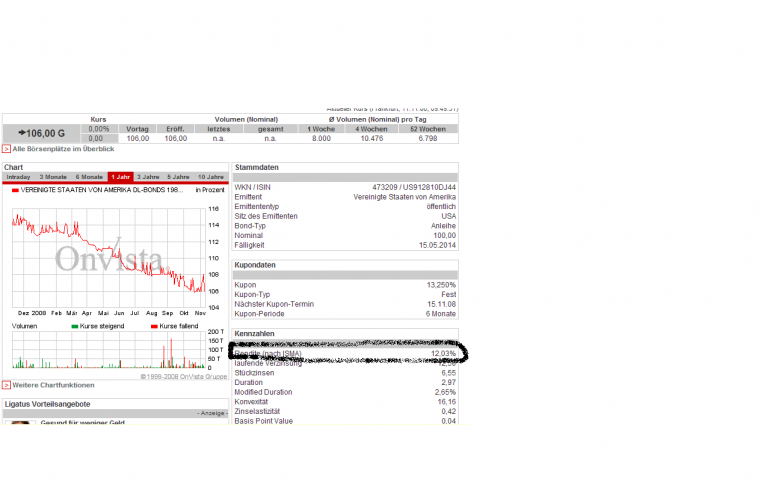Click Kupon-Typ value Fest
Image resolution: width=770 pixels, height=482 pixels.
(448, 295)
